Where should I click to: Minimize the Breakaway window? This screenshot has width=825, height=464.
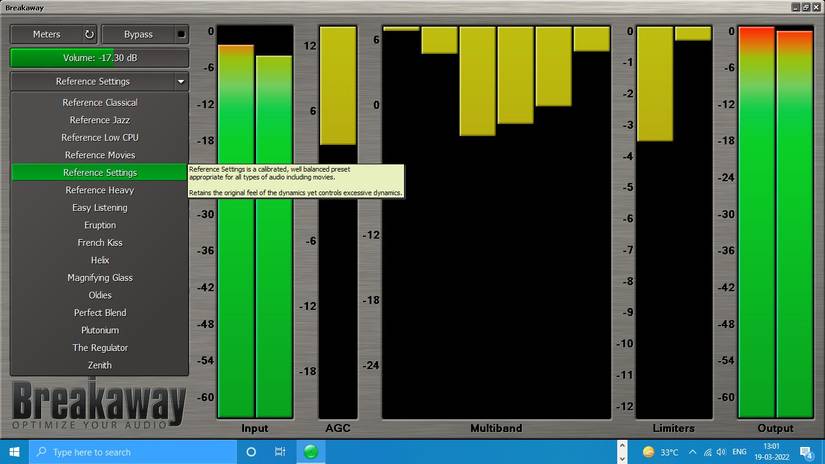796,7
